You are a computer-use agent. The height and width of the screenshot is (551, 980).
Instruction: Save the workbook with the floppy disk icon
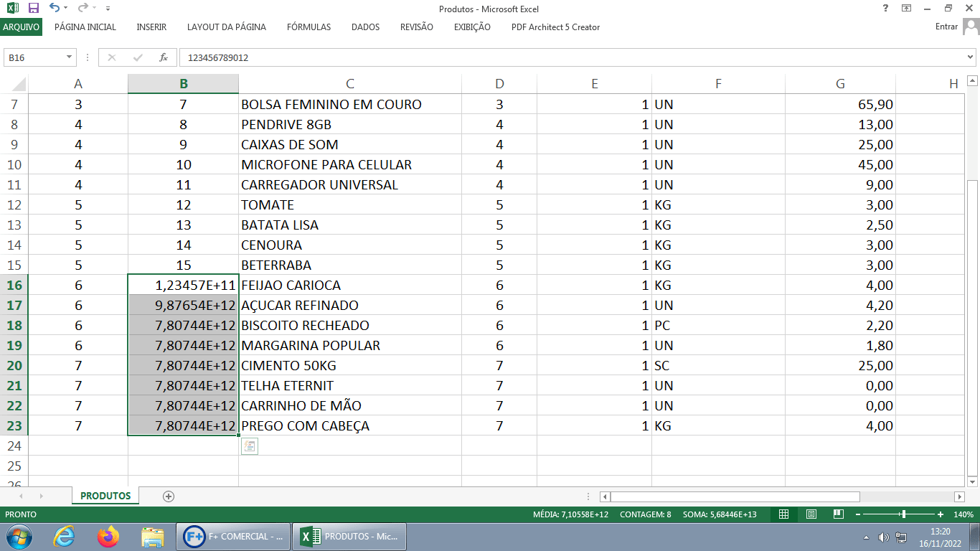point(33,9)
